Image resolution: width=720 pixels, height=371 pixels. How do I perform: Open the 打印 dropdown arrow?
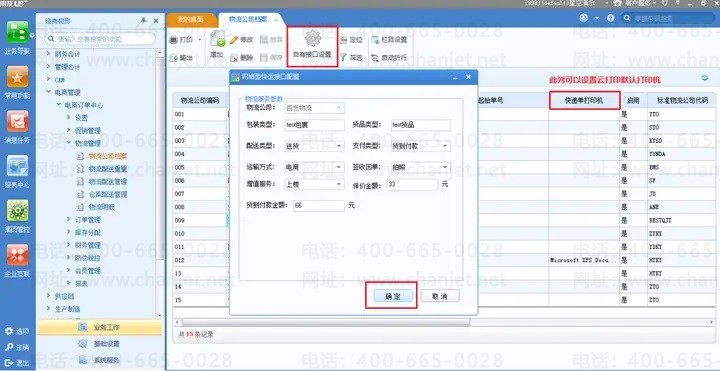(200, 40)
